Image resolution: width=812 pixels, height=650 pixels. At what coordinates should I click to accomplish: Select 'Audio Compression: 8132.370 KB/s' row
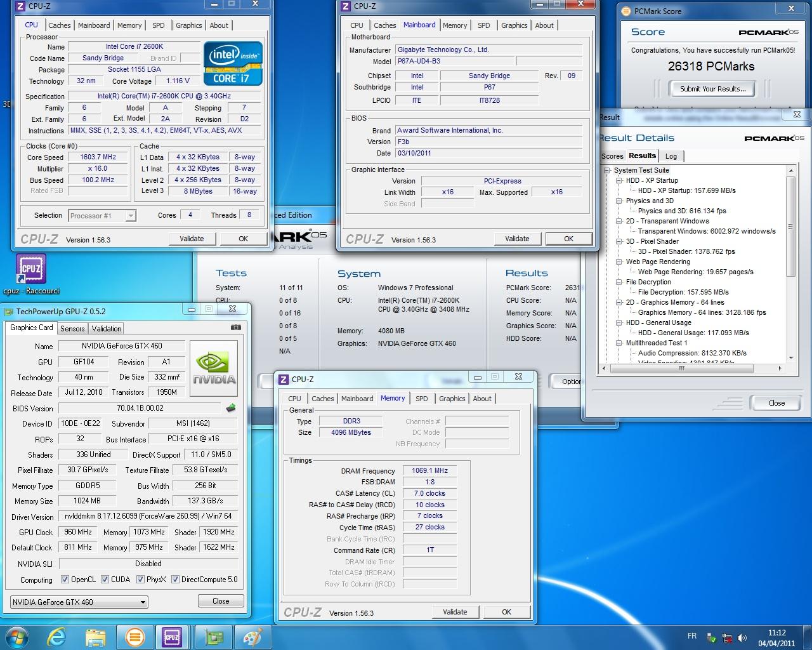click(692, 353)
